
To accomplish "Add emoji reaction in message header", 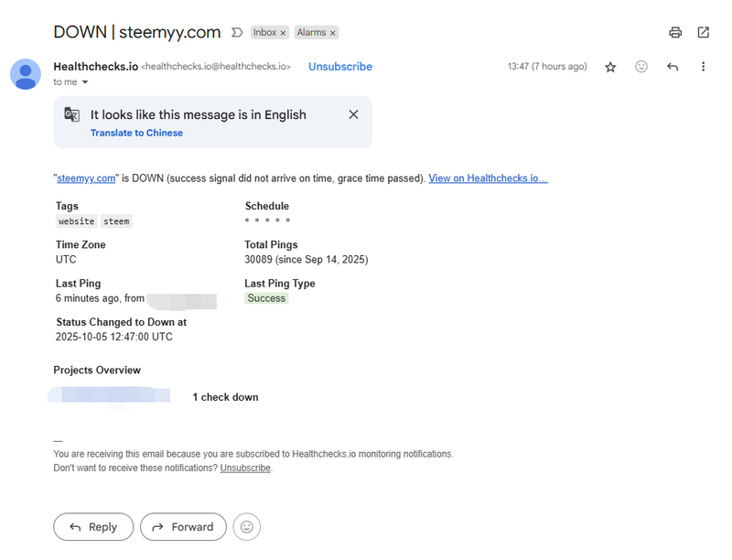I will [x=641, y=67].
